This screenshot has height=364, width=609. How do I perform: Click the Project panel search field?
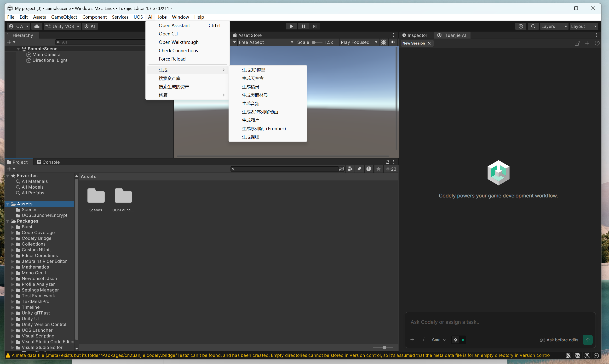pos(284,169)
